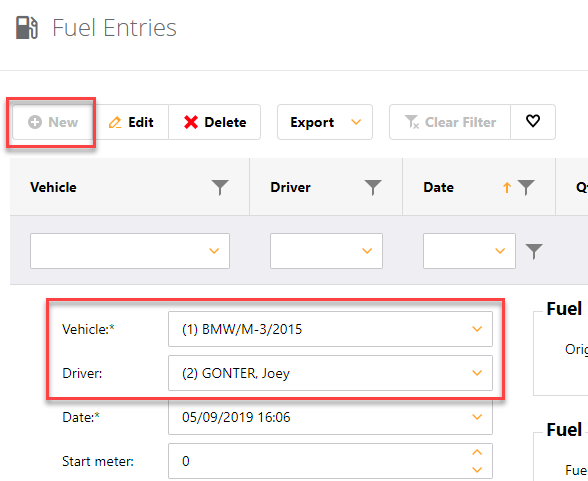Viewport: 588px width, 481px height.
Task: Open the Date column header filter funnel
Action: pos(526,187)
